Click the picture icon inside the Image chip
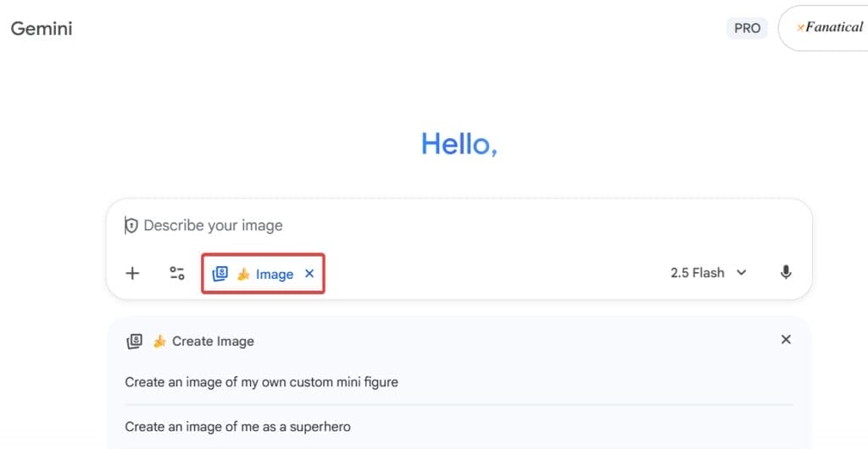Image resolution: width=868 pixels, height=449 pixels. [220, 274]
